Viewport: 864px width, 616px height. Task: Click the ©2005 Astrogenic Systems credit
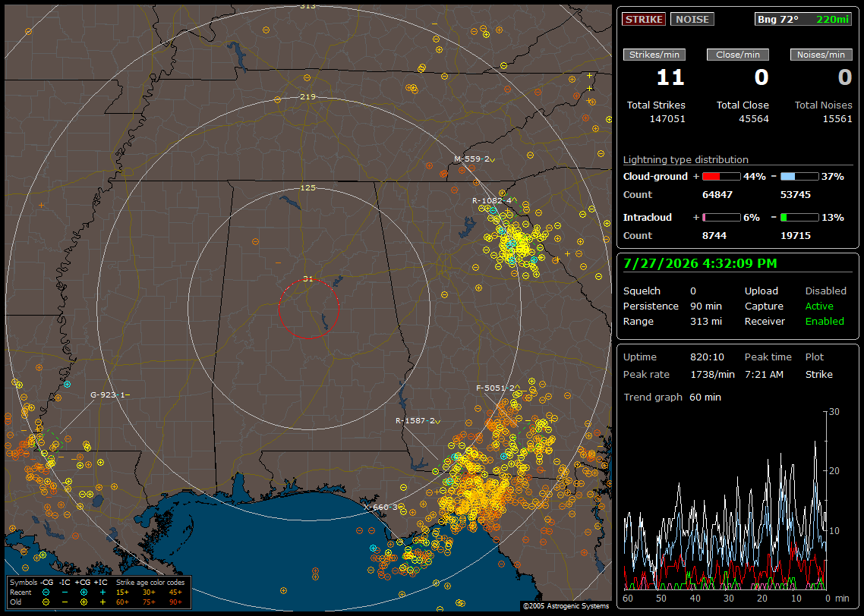point(566,605)
